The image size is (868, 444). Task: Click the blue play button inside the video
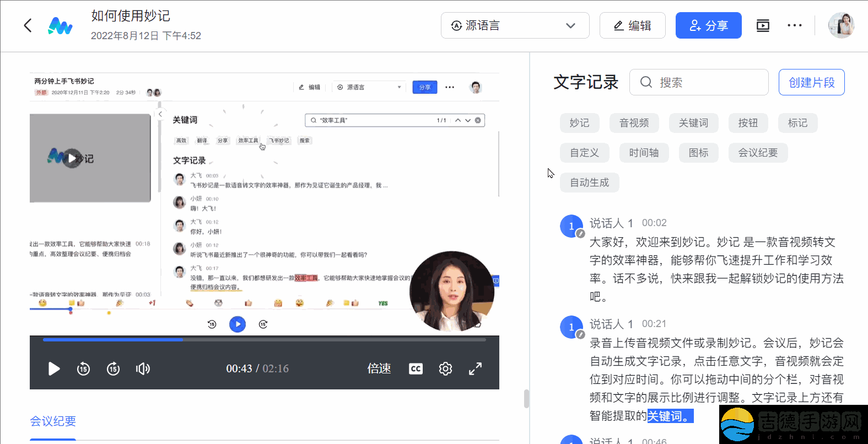238,324
